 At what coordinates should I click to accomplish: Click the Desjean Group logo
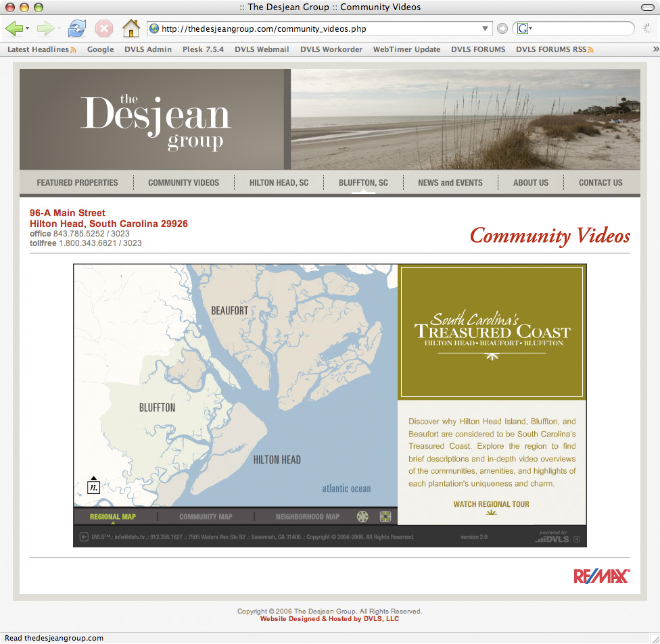pos(156,122)
